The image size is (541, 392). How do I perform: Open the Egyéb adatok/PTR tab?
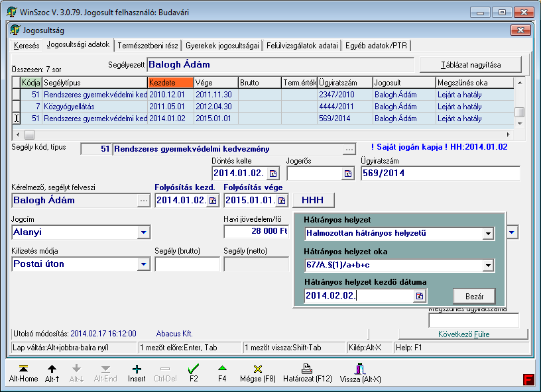click(376, 46)
